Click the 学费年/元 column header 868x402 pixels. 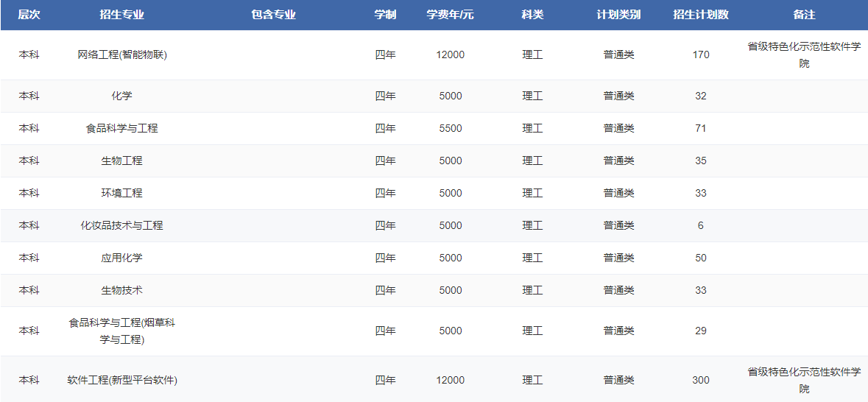pos(450,15)
